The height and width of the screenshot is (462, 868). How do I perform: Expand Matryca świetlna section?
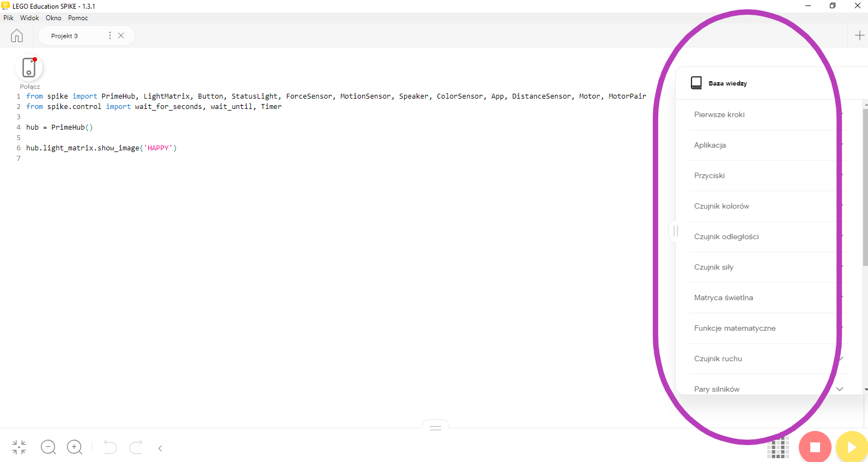coord(768,297)
